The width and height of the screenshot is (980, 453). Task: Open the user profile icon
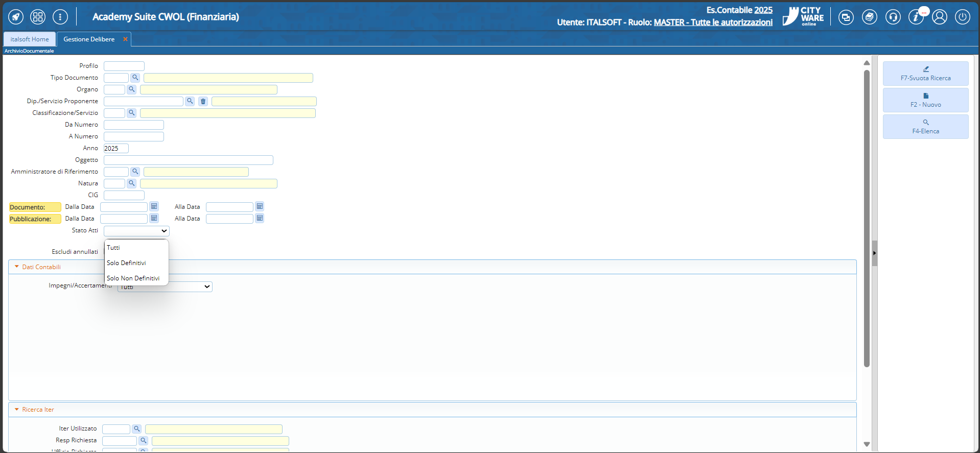pos(939,17)
